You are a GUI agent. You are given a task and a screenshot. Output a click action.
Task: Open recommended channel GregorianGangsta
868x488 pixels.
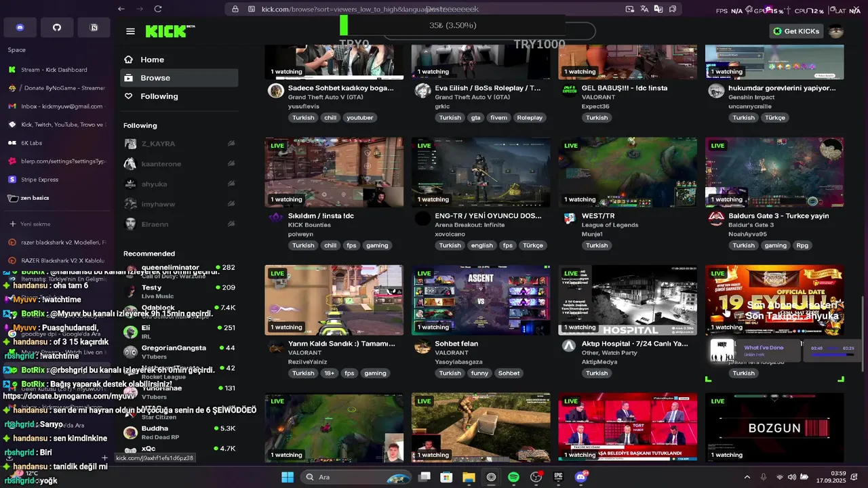pos(179,352)
